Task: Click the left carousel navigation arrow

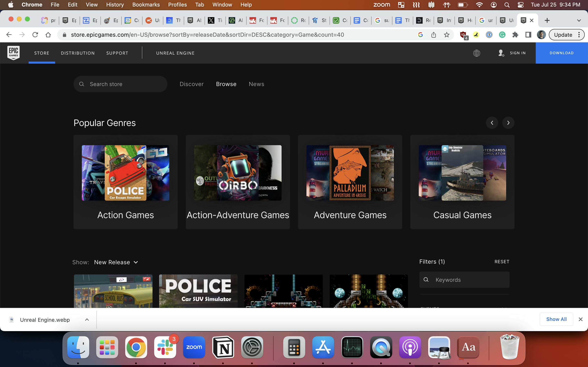Action: click(x=492, y=123)
